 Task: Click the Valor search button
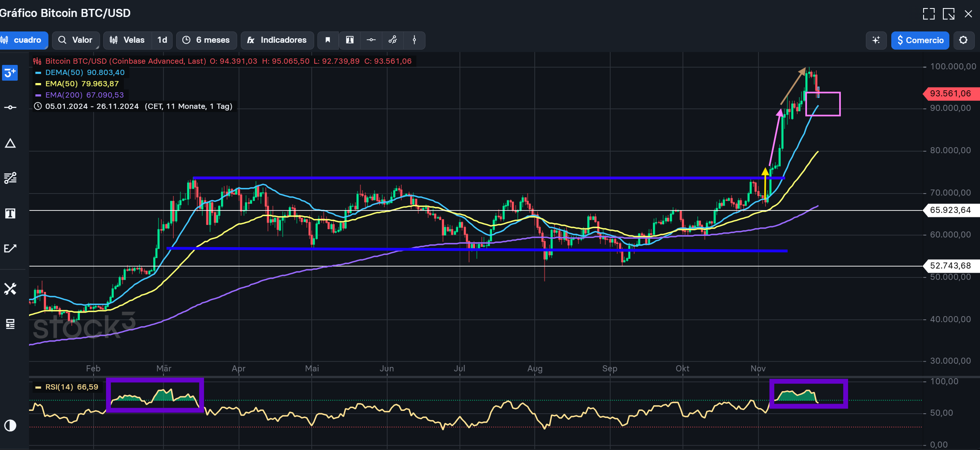coord(75,40)
